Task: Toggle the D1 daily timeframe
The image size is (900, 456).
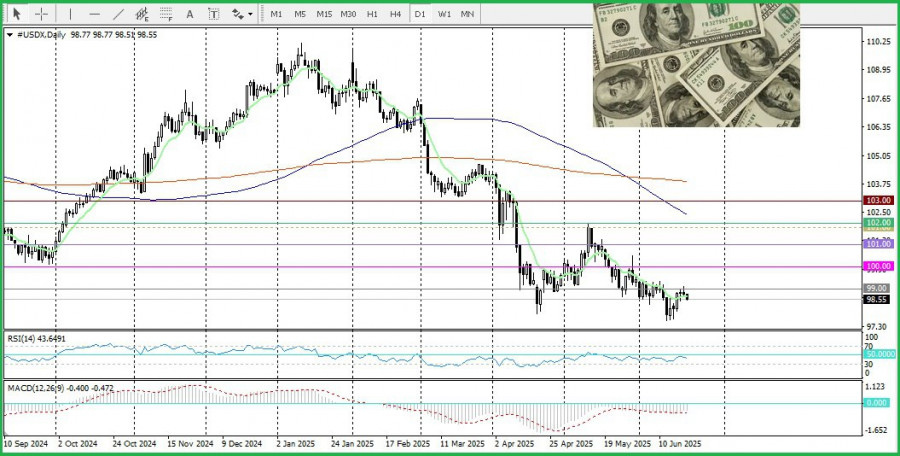Action: click(x=420, y=14)
